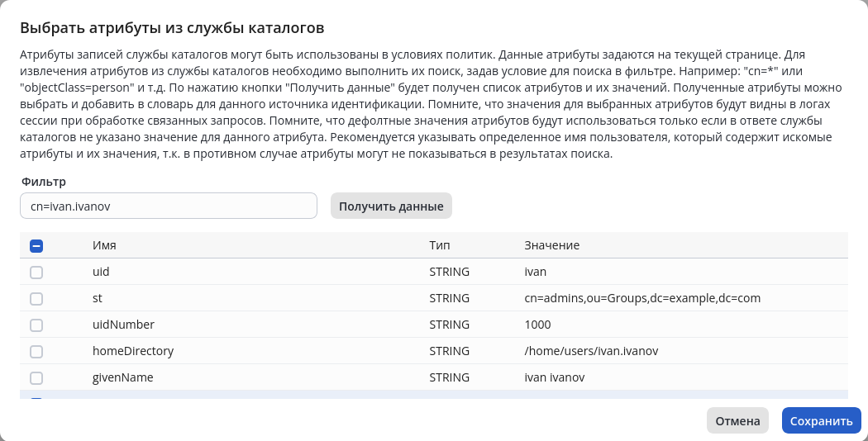
Task: Click the filter field containing cn=ivan.ivanov
Action: pos(169,206)
